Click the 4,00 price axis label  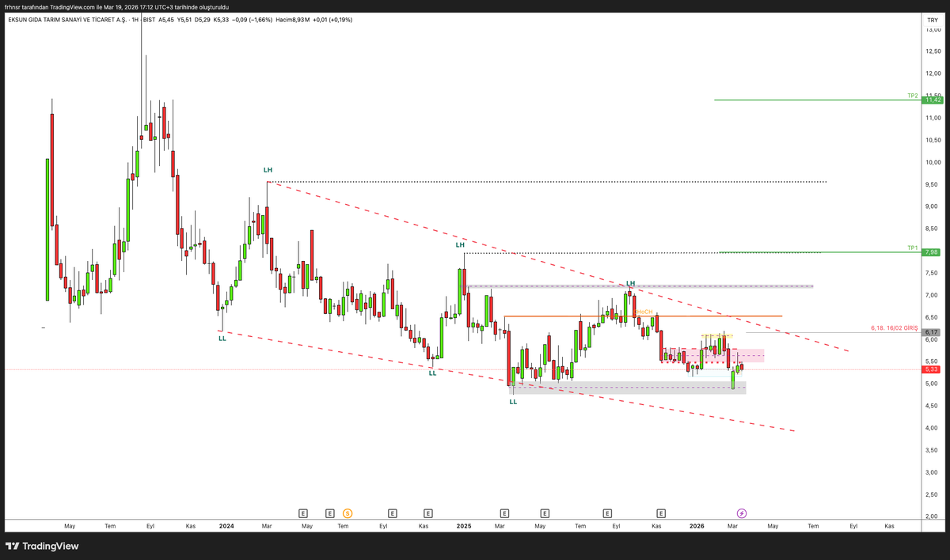point(933,428)
